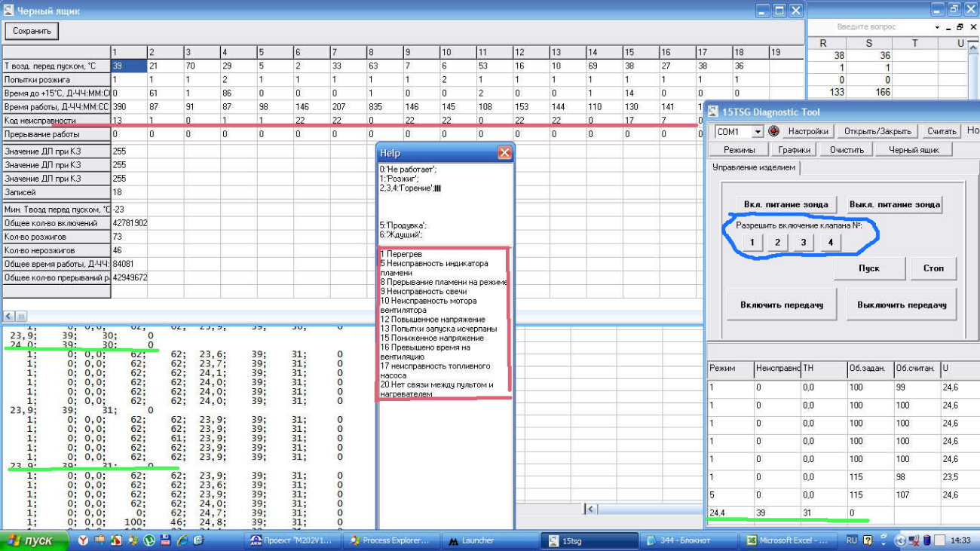
Task: Click the RU language indicator in tray
Action: pos(852,540)
